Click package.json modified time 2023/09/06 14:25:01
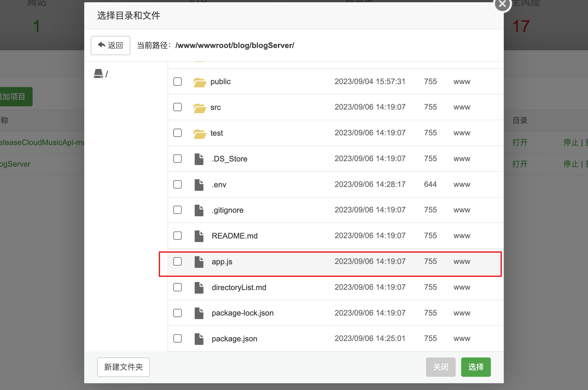Image resolution: width=588 pixels, height=390 pixels. (x=370, y=338)
